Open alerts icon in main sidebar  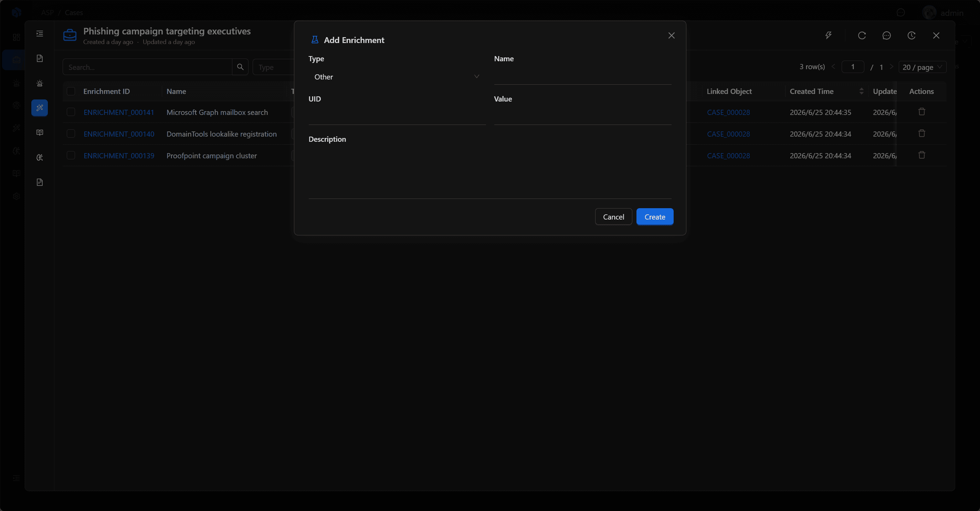tap(17, 83)
